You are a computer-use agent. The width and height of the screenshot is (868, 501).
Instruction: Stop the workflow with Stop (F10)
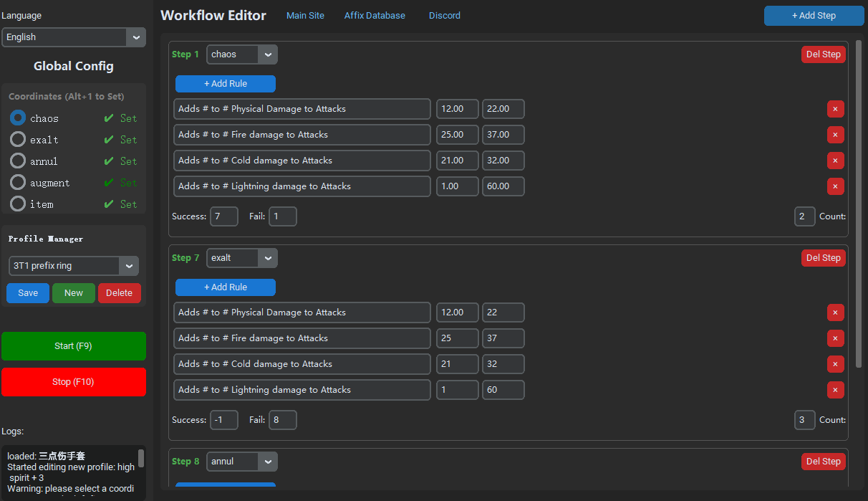tap(74, 382)
